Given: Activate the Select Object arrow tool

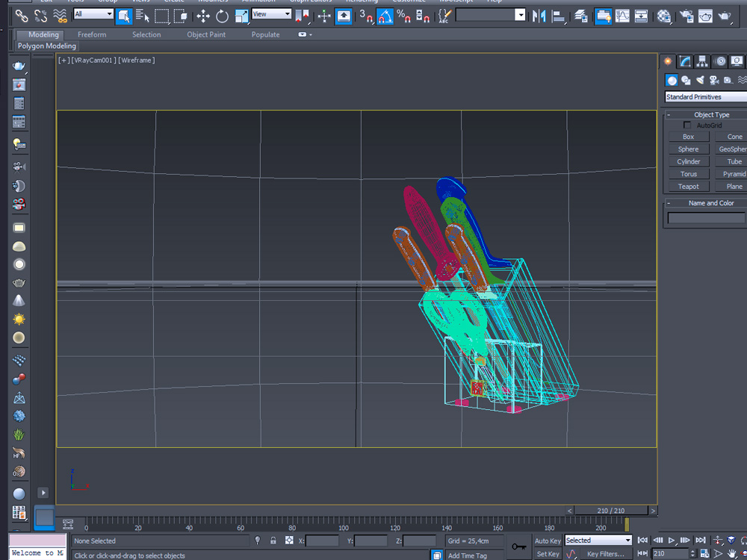Looking at the screenshot, I should 124,16.
